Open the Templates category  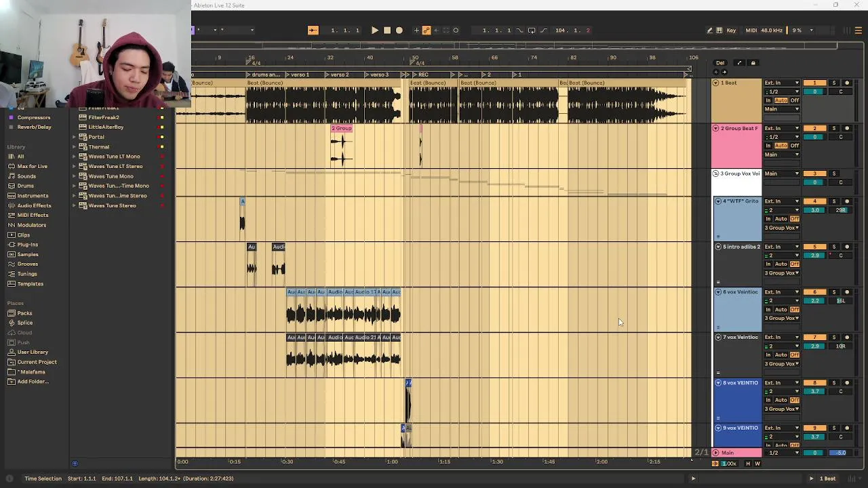30,284
